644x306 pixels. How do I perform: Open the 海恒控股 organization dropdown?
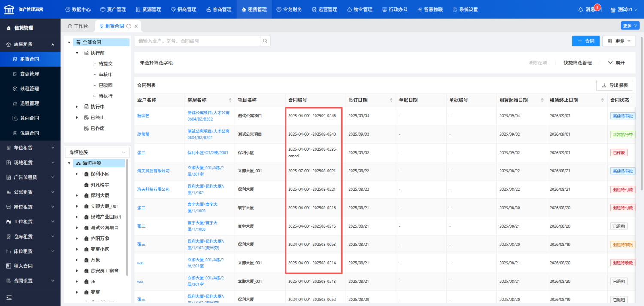click(x=97, y=153)
